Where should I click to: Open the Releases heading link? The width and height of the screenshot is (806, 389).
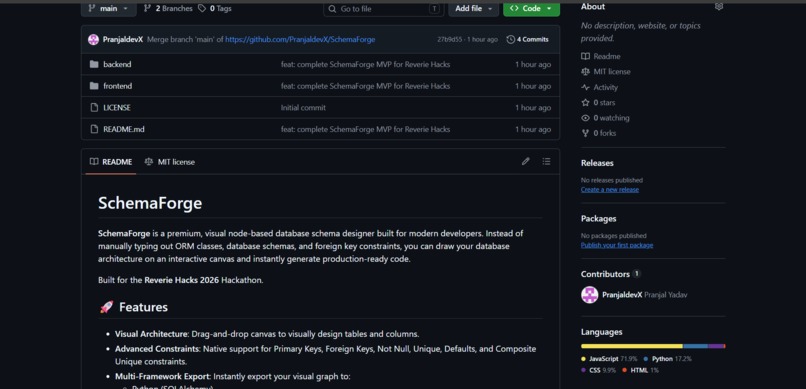(x=597, y=163)
